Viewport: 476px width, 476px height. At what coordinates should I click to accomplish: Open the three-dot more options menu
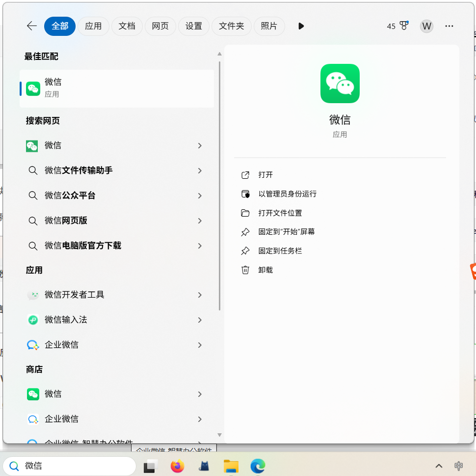pos(449,26)
